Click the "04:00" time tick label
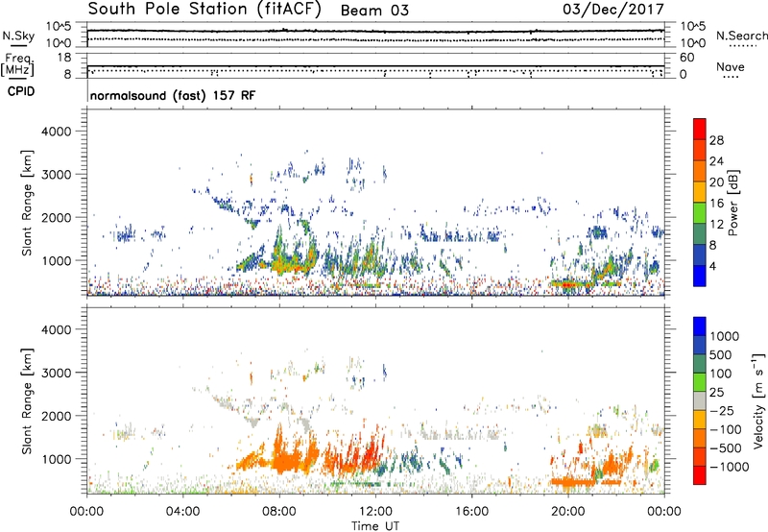Screen dimensions: 768x532 [x=182, y=512]
